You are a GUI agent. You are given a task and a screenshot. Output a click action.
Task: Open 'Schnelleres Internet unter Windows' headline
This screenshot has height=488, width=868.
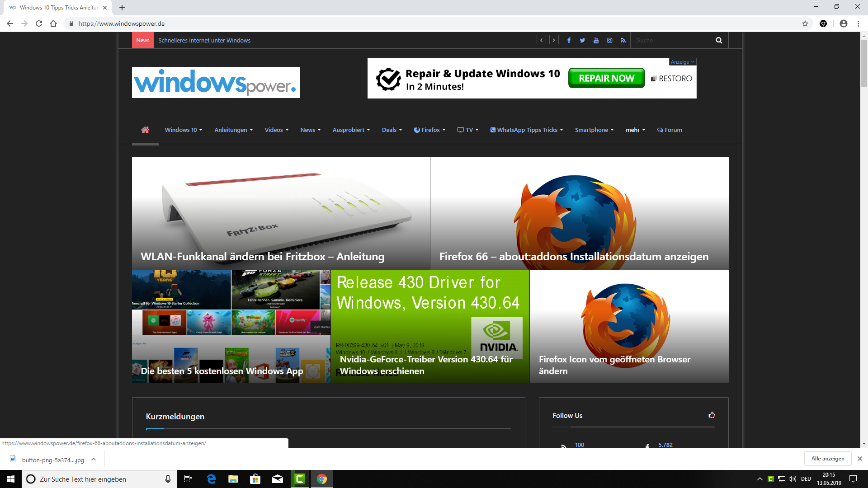pos(204,40)
